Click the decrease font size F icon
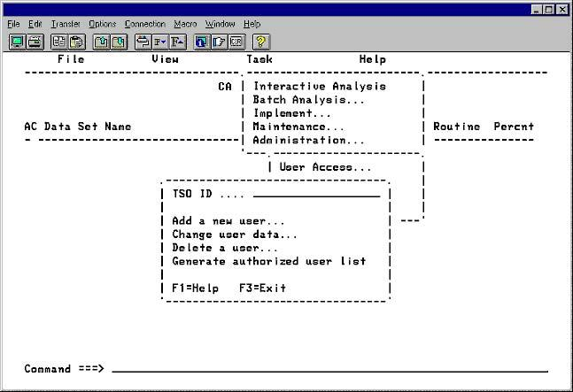Viewport: 573px width, 392px height. [x=160, y=42]
